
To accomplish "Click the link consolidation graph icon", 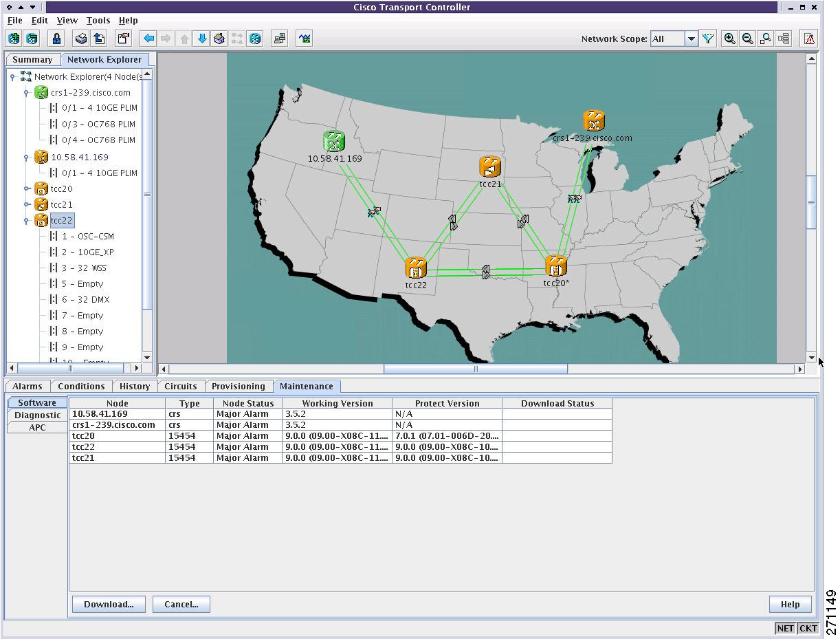I will 305,39.
